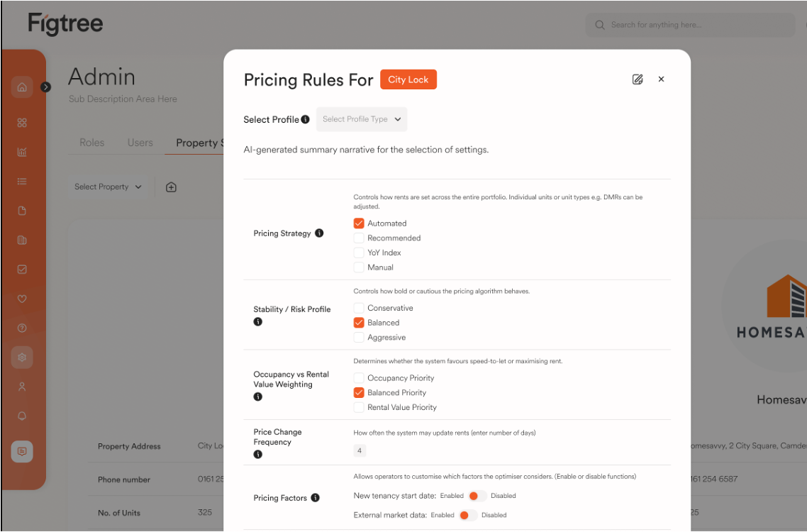This screenshot has width=807, height=532.
Task: Click info icon next to Pricing Strategy
Action: pos(319,233)
